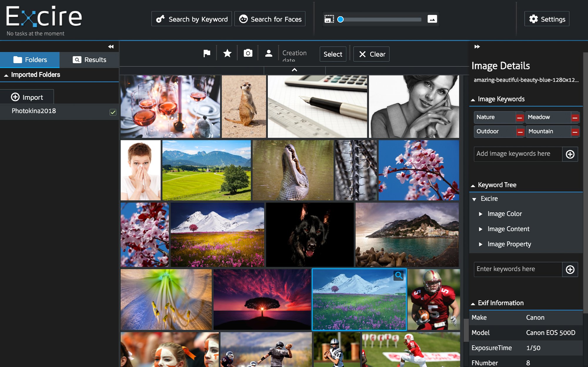
Task: Collapse Keyword Tree section
Action: click(x=473, y=186)
